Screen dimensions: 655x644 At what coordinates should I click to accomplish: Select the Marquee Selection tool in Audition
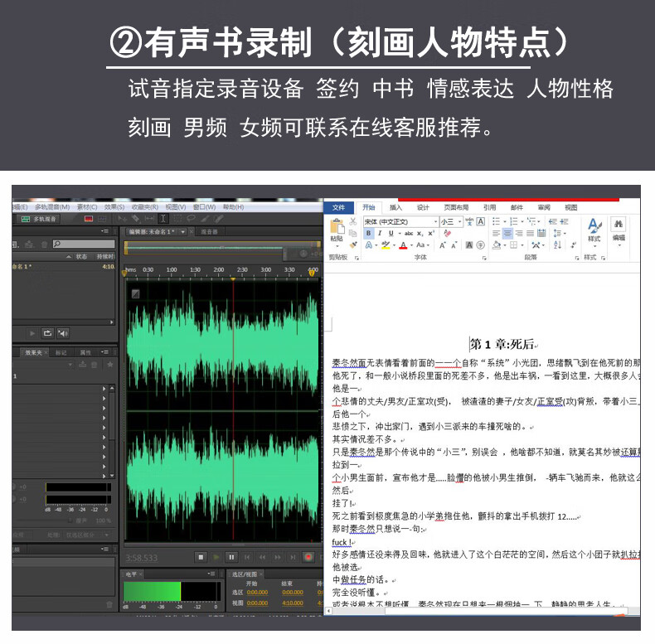pyautogui.click(x=177, y=219)
